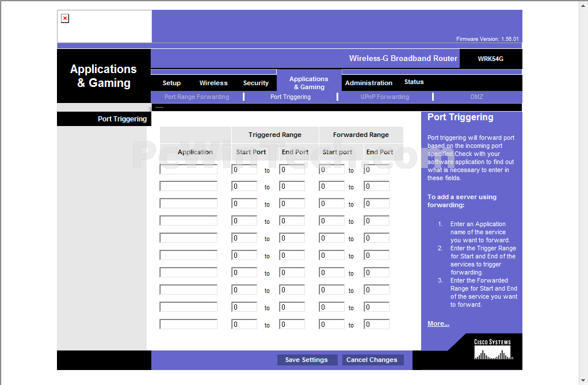Click the "Application" column header
The image size is (588, 385).
click(x=195, y=152)
